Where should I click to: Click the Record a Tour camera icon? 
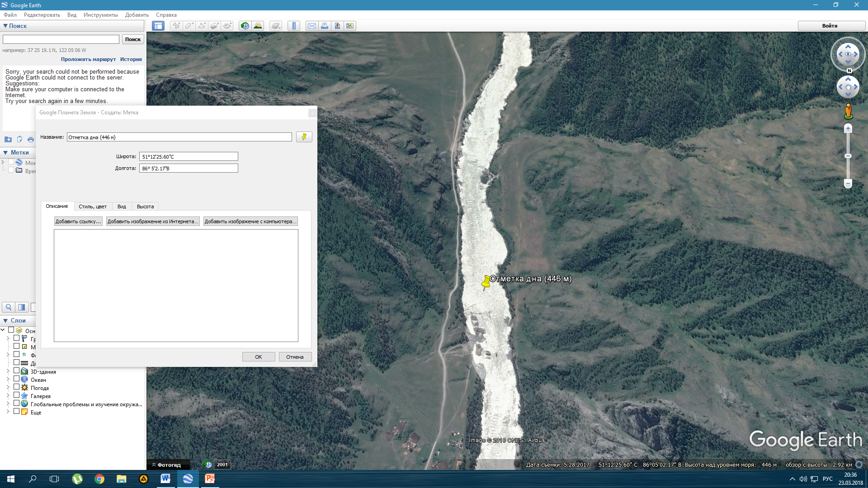coord(227,26)
